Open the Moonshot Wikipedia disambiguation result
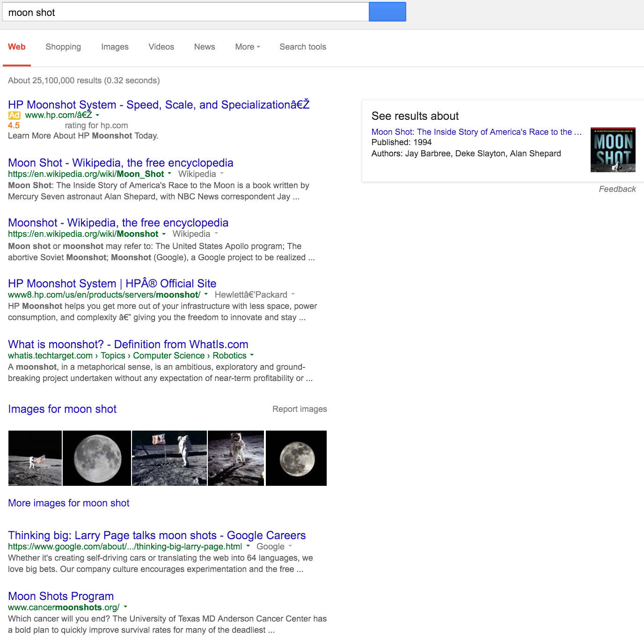Viewport: 644px width, 644px height. point(118,223)
